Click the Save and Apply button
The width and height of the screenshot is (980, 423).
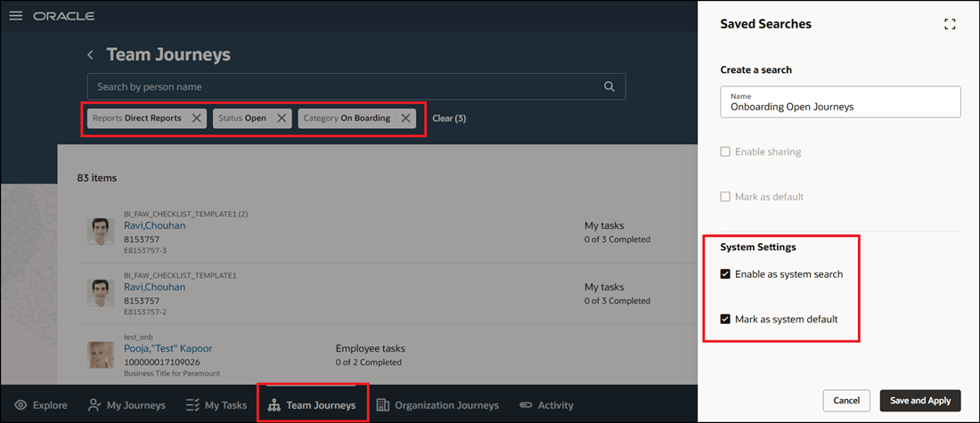point(920,401)
